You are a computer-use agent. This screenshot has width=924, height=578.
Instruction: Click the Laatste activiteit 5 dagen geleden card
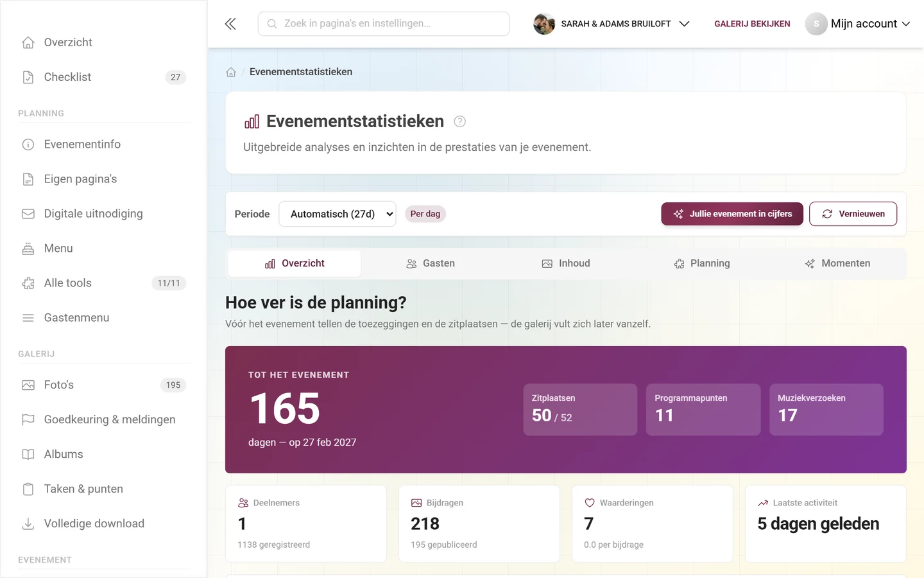tap(826, 523)
